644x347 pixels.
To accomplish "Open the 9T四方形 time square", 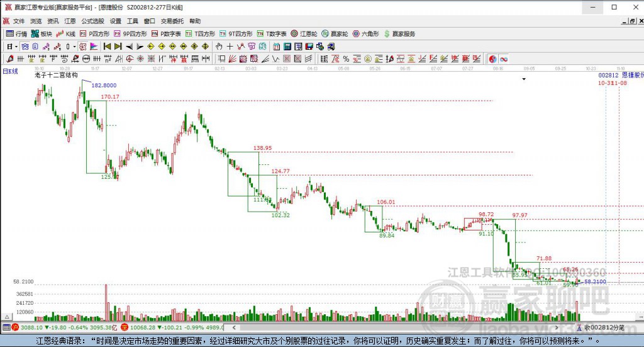I will [x=236, y=34].
